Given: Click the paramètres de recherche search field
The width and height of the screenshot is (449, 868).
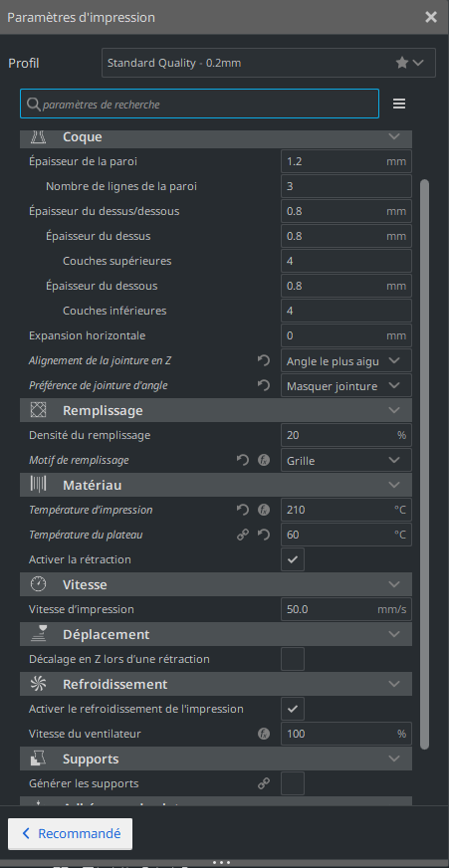Looking at the screenshot, I should (x=200, y=104).
